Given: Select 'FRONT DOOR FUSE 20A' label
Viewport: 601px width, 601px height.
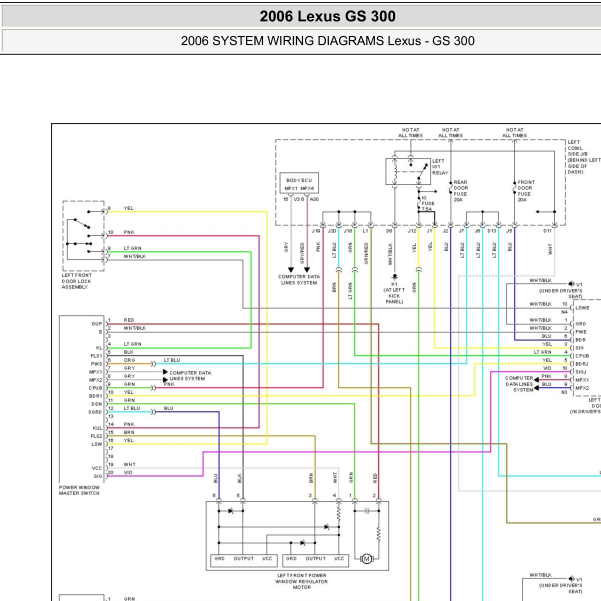Looking at the screenshot, I should point(525,191).
